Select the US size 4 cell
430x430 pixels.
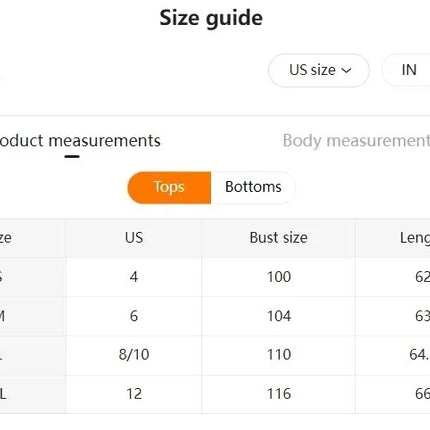(134, 277)
